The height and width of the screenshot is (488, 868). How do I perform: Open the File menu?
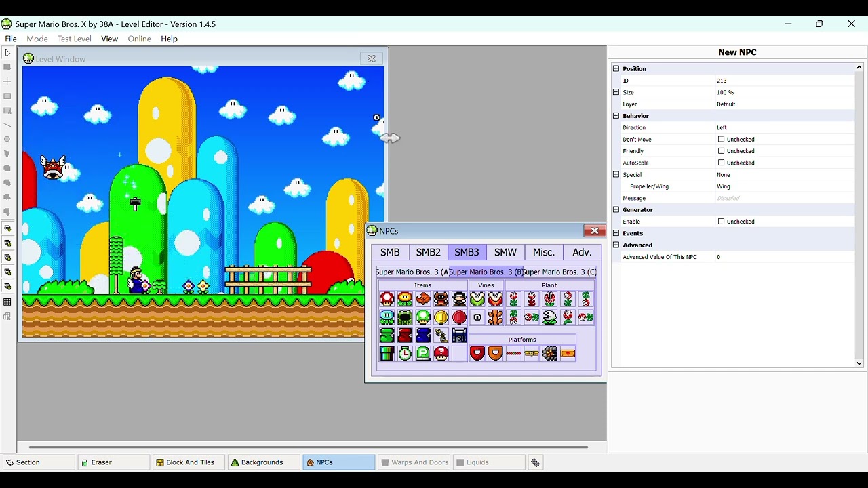click(x=11, y=39)
